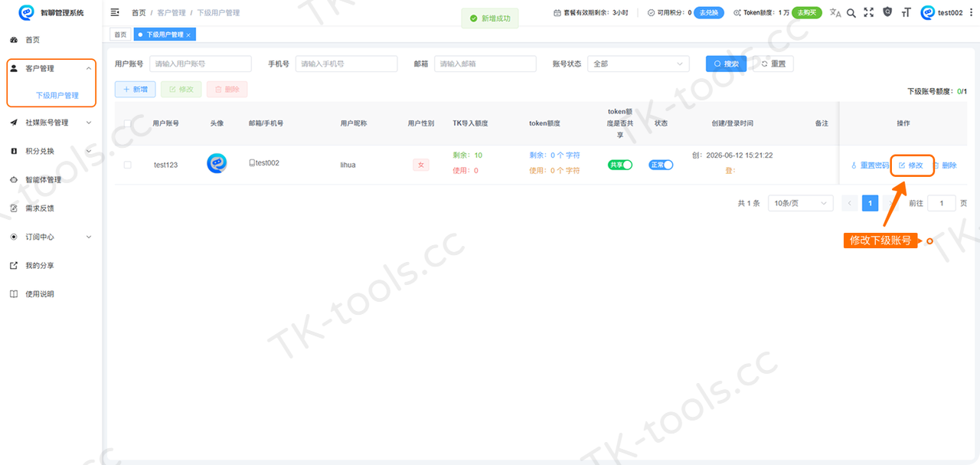980x465 pixels.
Task: Click the 女 gender tag
Action: tap(420, 165)
